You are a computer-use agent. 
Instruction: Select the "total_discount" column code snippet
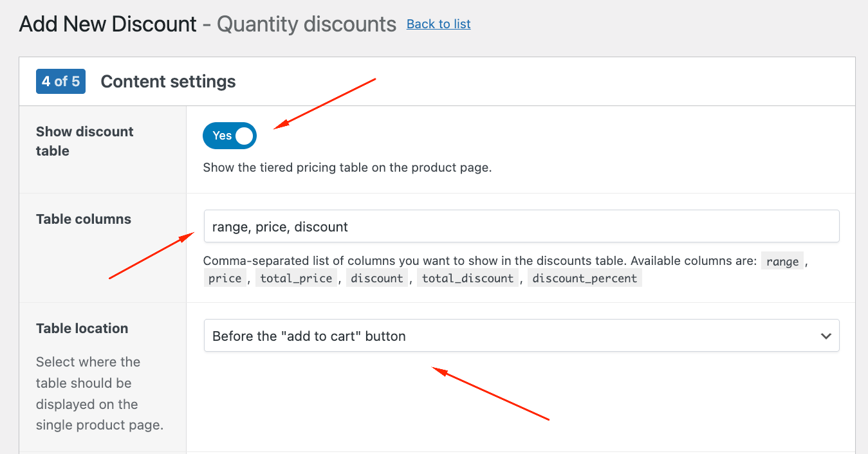click(x=468, y=277)
